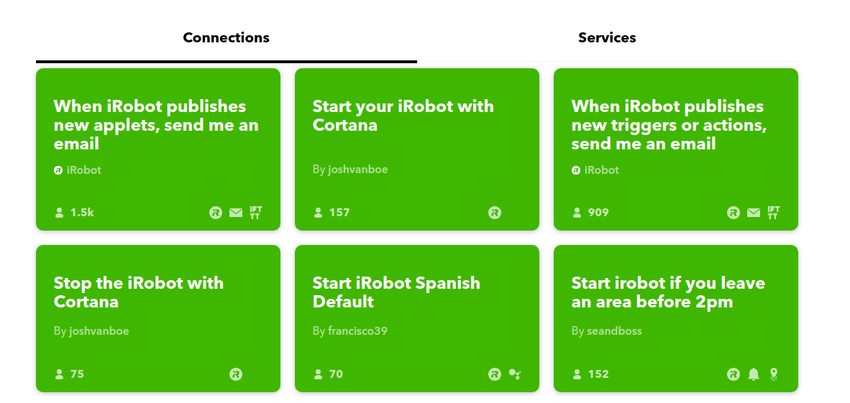Click the iRobot icon on the leave-area card
The width and height of the screenshot is (850, 403).
coord(734,374)
